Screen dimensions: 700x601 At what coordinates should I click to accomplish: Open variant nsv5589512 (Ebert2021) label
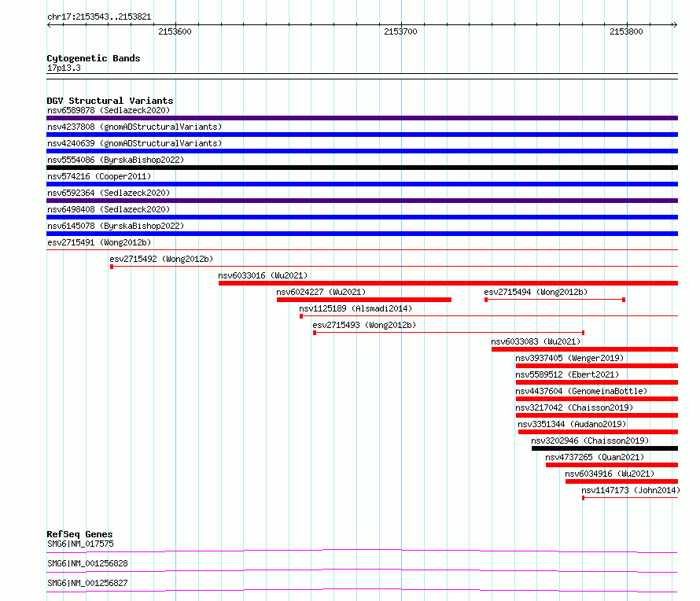click(x=567, y=374)
